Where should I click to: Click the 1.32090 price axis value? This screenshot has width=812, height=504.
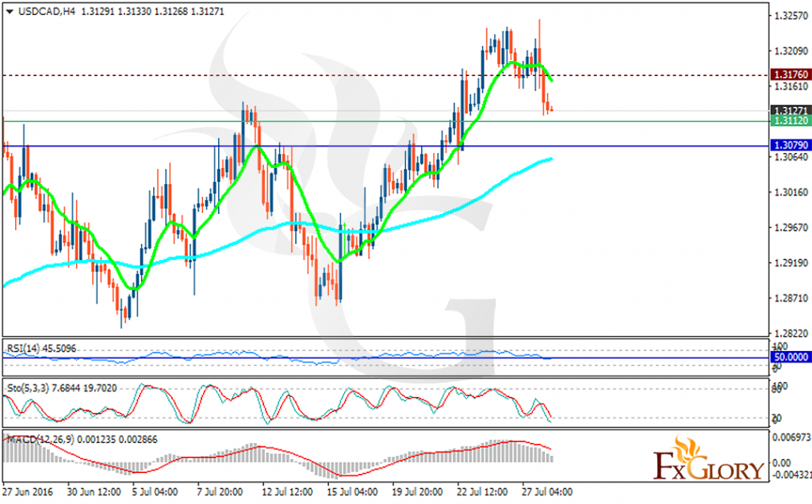(x=791, y=51)
